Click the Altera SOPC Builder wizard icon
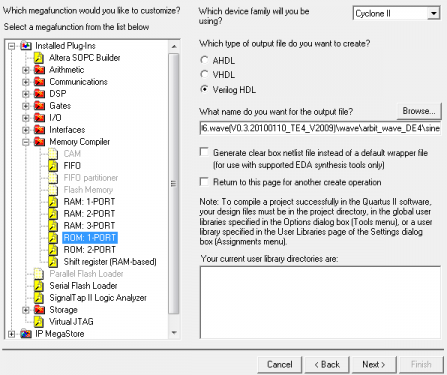Image resolution: width=447 pixels, height=375 pixels. (39, 58)
